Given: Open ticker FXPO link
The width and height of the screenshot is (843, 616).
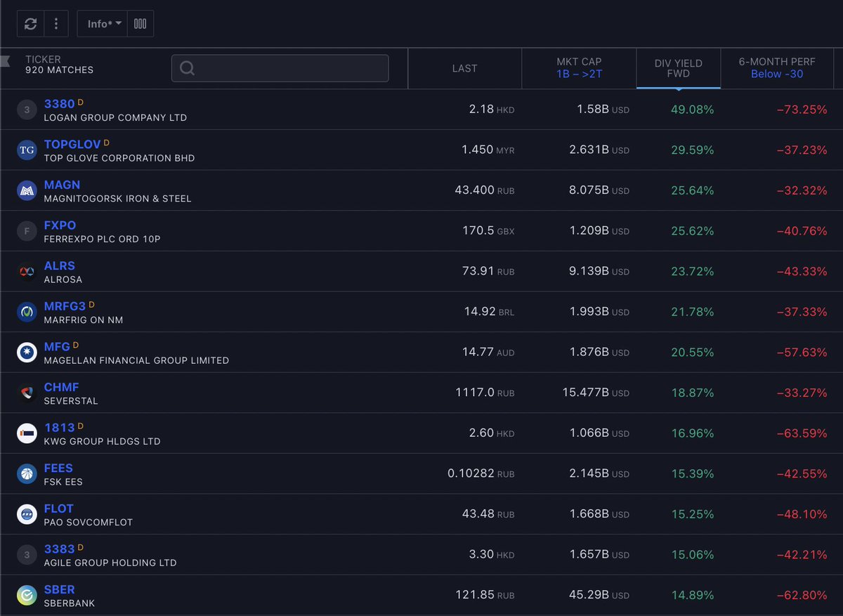Looking at the screenshot, I should (x=60, y=225).
